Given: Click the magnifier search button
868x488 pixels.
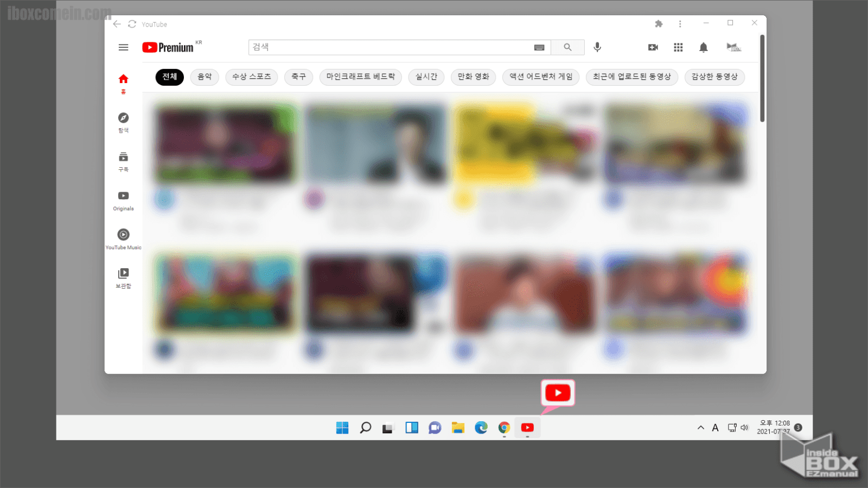Looking at the screenshot, I should point(567,47).
